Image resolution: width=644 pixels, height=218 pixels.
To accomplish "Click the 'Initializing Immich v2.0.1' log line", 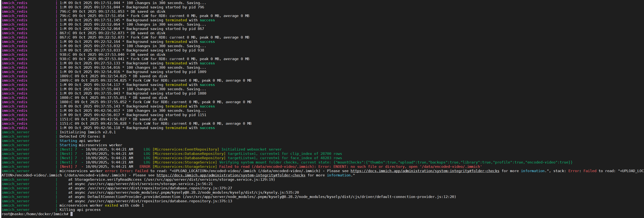I will click(x=88, y=132).
